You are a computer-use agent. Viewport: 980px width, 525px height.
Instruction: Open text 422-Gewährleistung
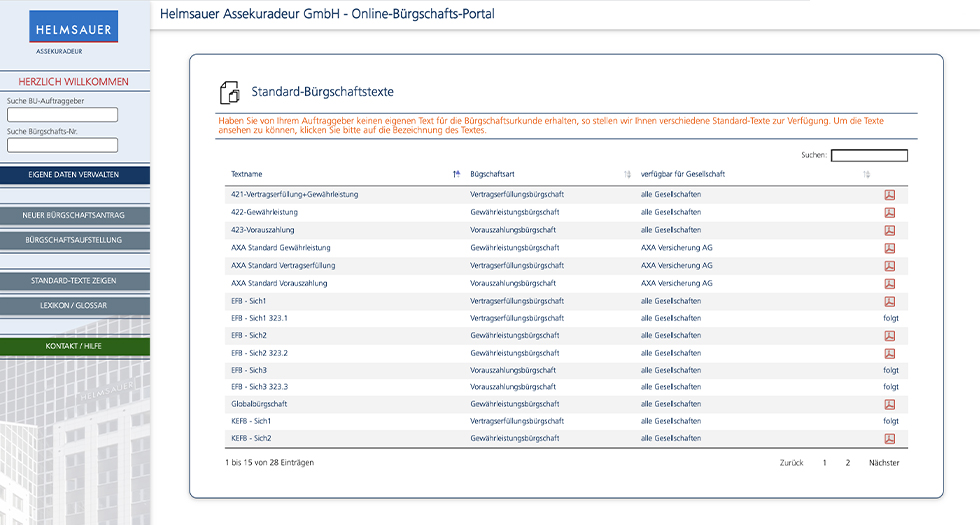click(264, 212)
